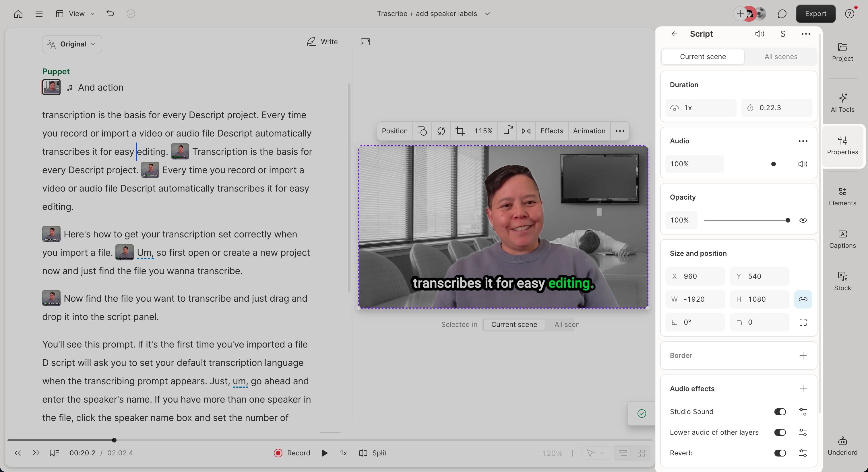Open the Original language dropdown
The width and height of the screenshot is (868, 472).
(x=72, y=44)
